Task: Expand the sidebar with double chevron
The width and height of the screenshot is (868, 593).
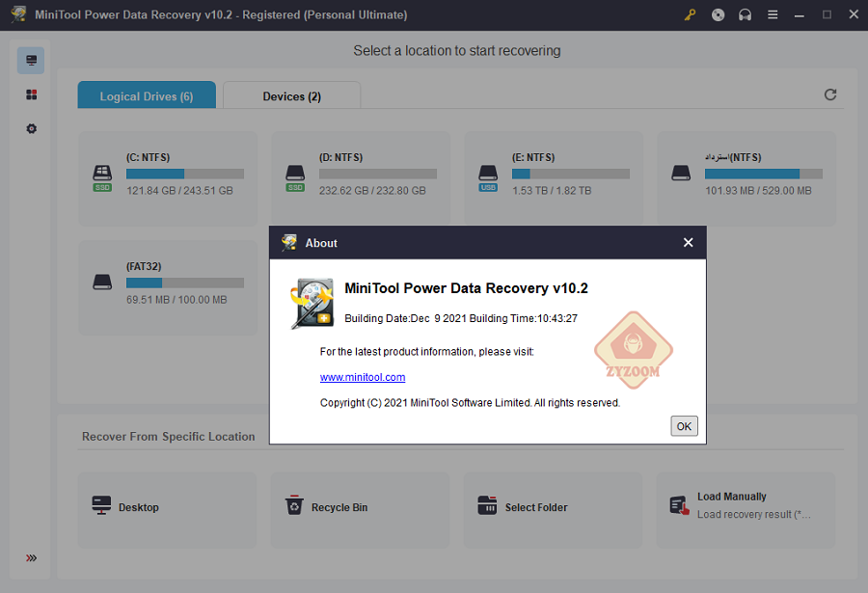Action: click(x=32, y=557)
